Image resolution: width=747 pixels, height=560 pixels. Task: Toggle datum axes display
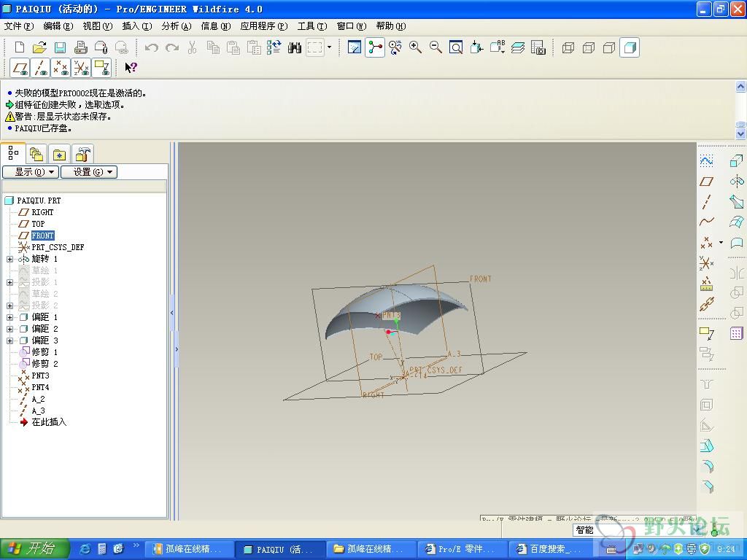point(41,68)
